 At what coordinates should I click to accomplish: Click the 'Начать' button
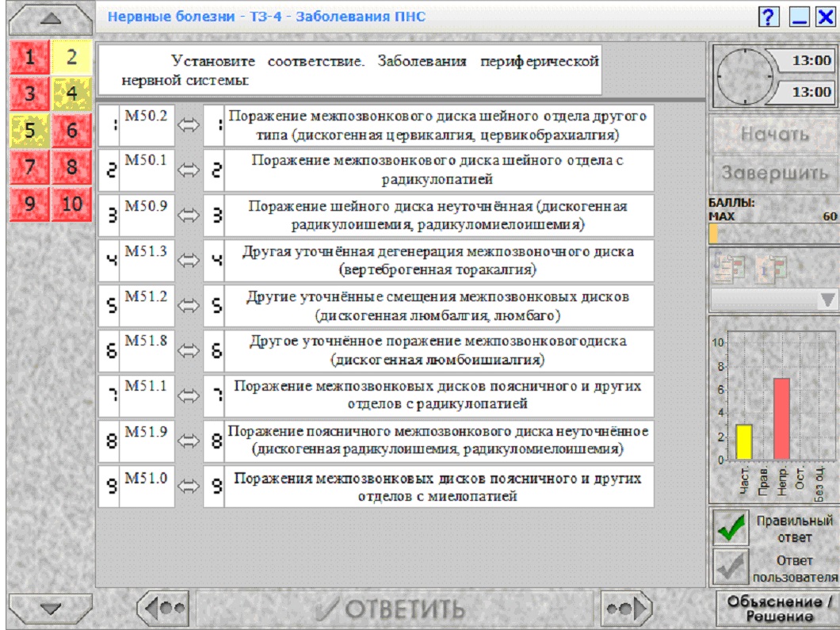(x=775, y=134)
